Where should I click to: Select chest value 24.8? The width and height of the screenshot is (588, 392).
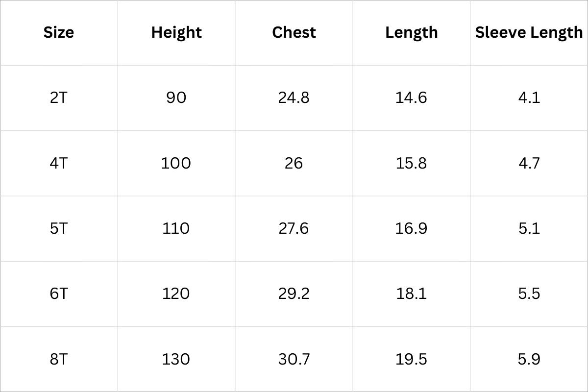click(294, 98)
